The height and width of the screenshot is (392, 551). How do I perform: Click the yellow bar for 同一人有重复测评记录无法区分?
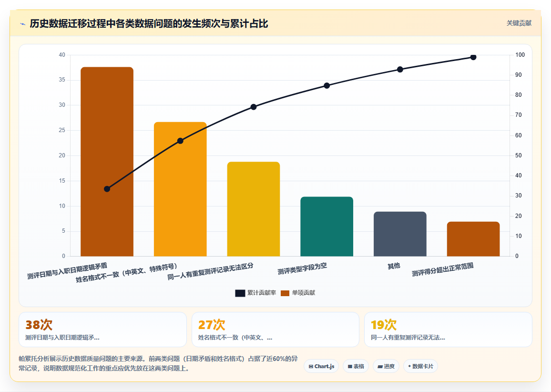tap(254, 209)
